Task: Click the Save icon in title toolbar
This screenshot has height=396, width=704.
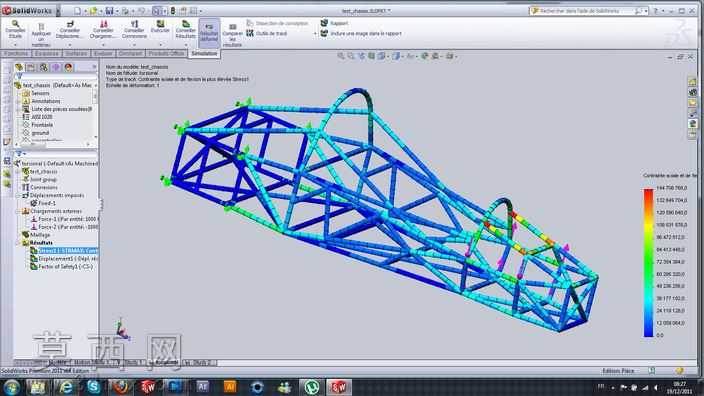Action: coord(109,10)
